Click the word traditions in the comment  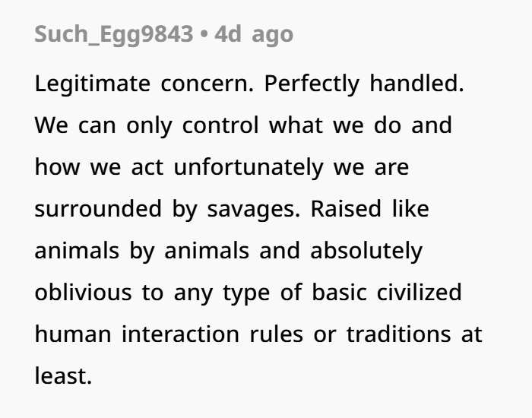[399, 334]
